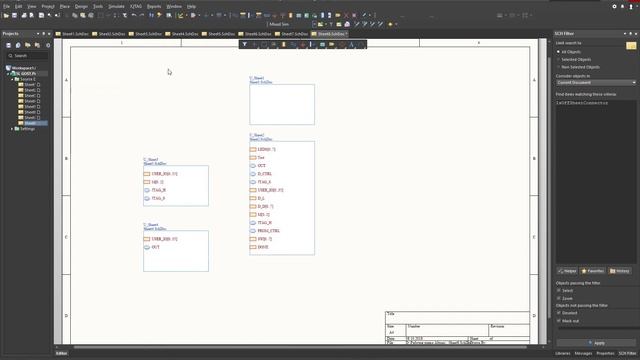Viewport: 640px width, 360px height.
Task: Collapse the project node in Projects tree
Action: click(8, 74)
